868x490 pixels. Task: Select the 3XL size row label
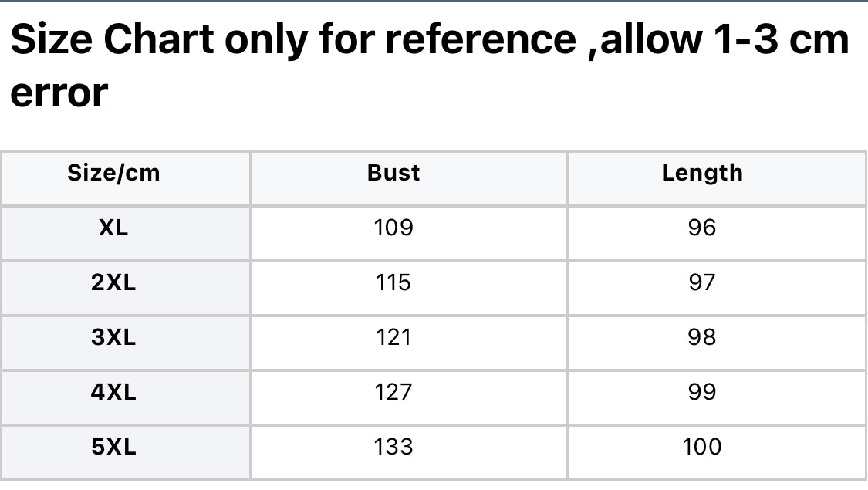click(x=113, y=337)
